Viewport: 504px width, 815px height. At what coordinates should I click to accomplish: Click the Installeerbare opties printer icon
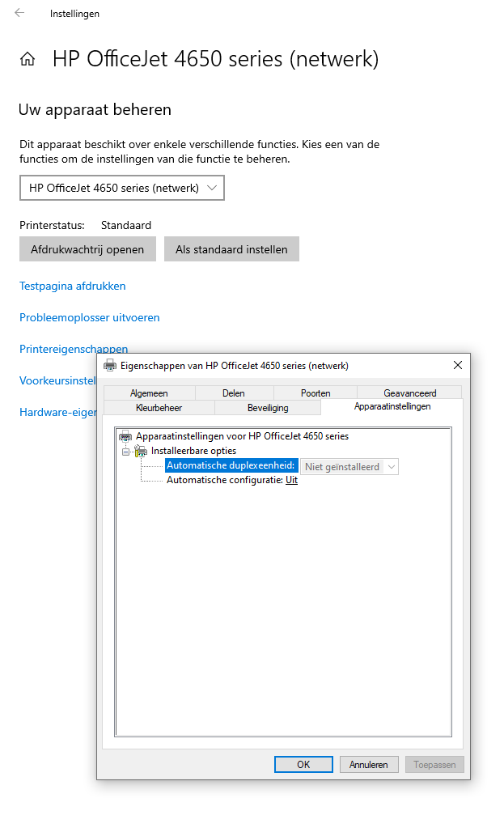[x=141, y=451]
